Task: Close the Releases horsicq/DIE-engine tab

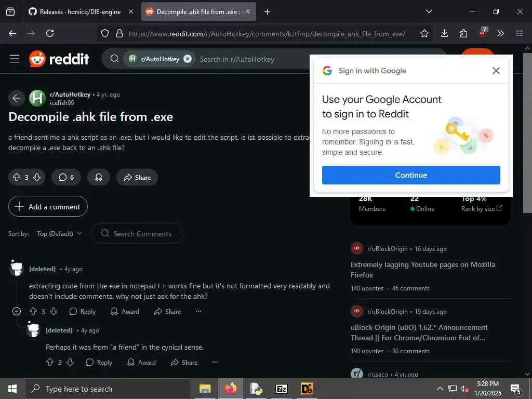Action: click(x=130, y=12)
